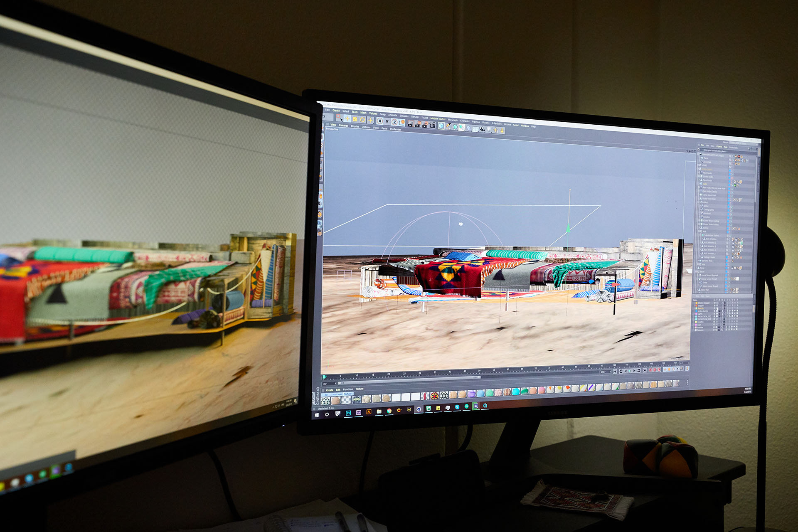The height and width of the screenshot is (532, 798).
Task: Toggle the X axis lock
Action: pos(380,121)
